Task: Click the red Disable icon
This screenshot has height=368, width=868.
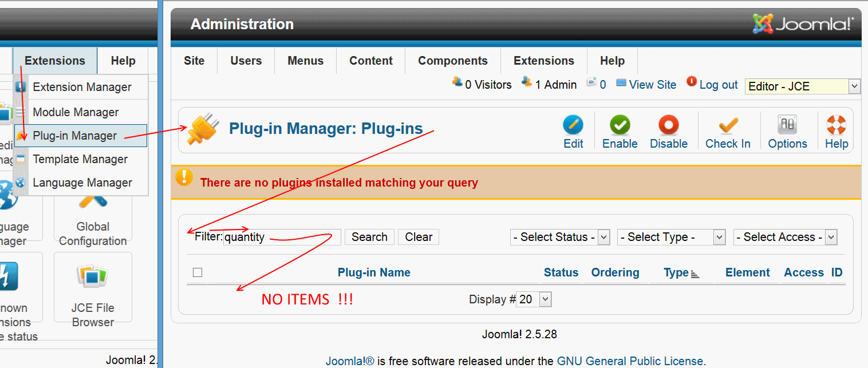Action: [668, 125]
